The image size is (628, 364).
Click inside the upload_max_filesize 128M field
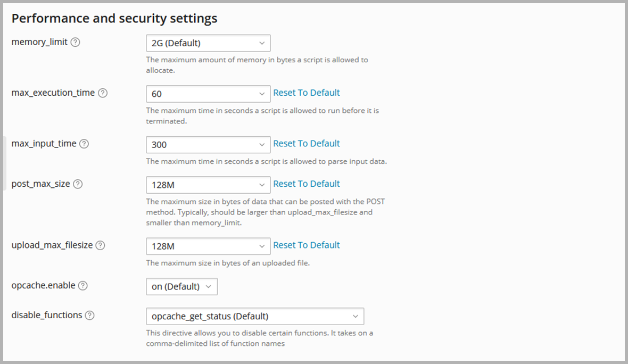(200, 246)
